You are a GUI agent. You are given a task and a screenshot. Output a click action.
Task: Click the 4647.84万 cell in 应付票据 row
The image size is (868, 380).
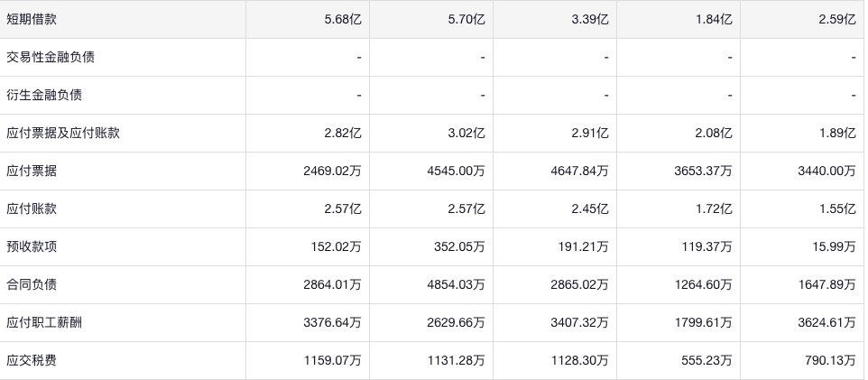577,171
